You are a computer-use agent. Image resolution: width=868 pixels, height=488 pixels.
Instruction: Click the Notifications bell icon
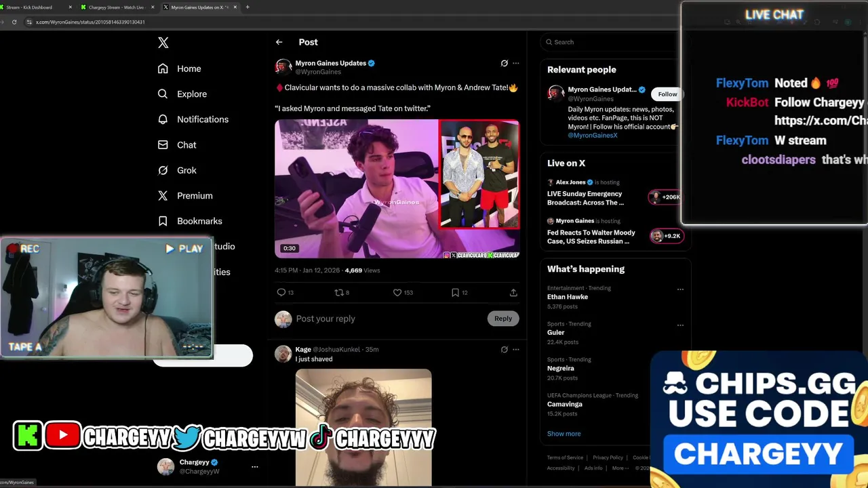(x=163, y=119)
